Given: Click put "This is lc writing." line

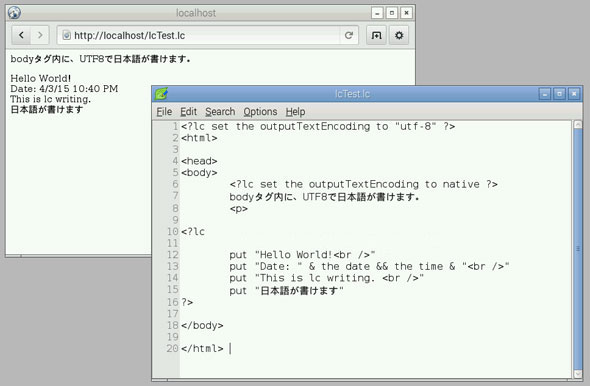Looking at the screenshot, I should click(x=327, y=278).
